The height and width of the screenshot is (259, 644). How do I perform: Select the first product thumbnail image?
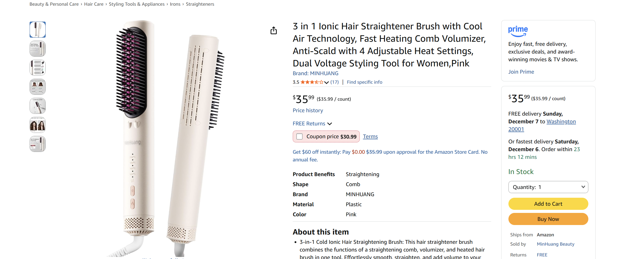(x=38, y=29)
